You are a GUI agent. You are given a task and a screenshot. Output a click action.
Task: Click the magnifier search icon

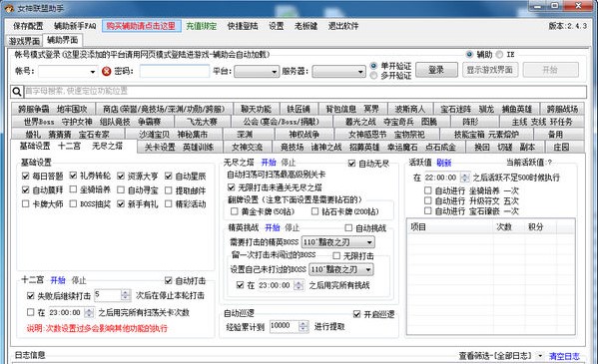[17, 92]
